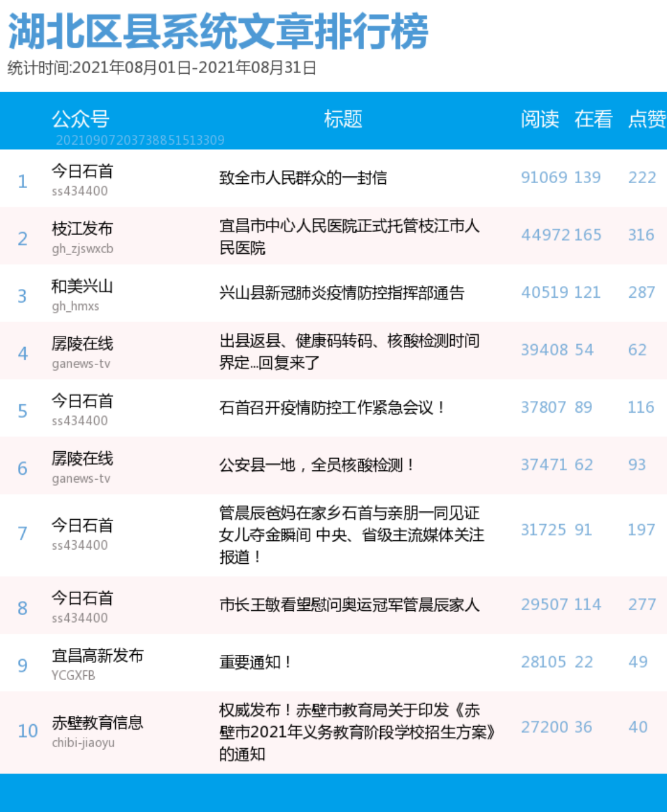The height and width of the screenshot is (812, 667).
Task: Click the 点赞 column header
Action: (x=647, y=119)
